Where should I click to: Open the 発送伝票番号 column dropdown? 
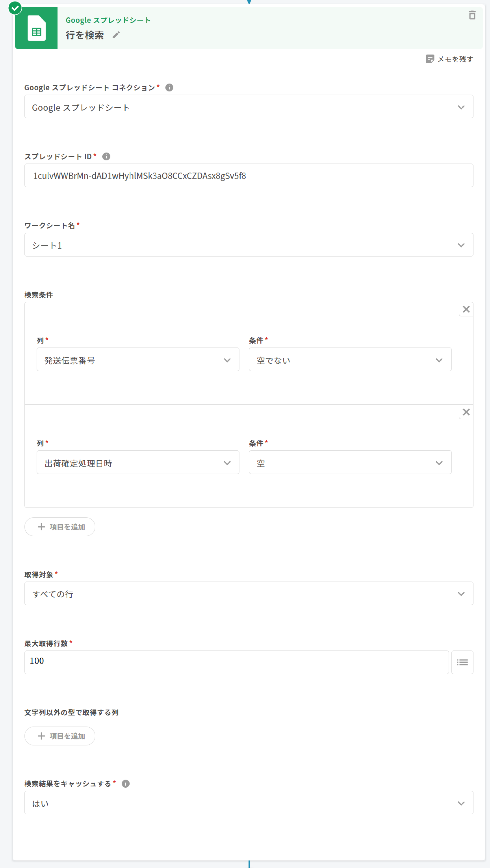tap(138, 360)
